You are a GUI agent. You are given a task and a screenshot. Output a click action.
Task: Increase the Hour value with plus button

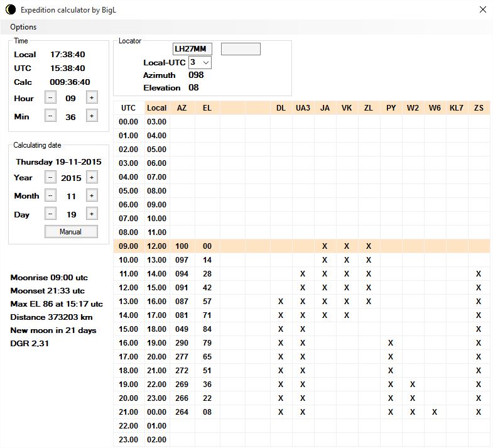click(91, 98)
